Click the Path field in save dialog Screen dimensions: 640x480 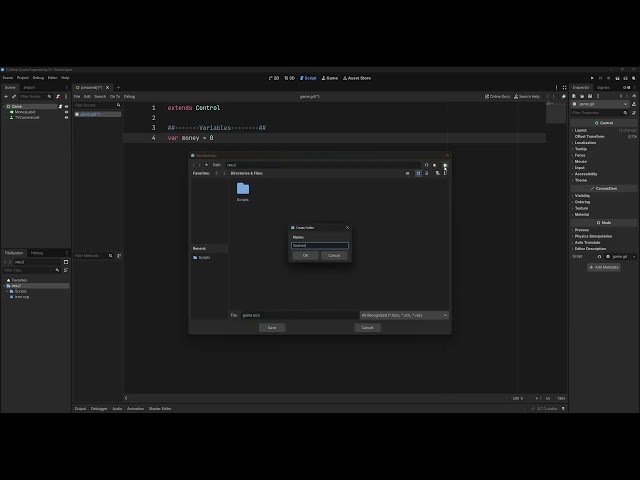point(322,165)
